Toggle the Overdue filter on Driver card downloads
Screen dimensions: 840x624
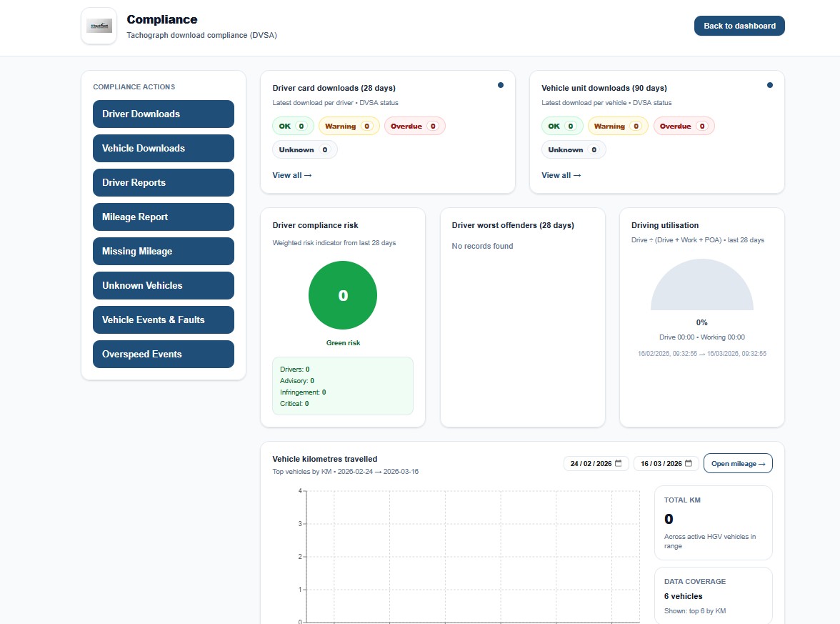pyautogui.click(x=415, y=126)
